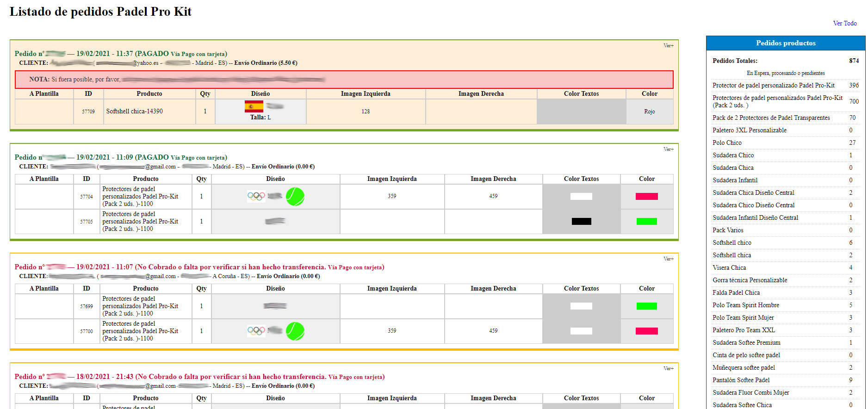Expand Ver+ on the 11:07 order
The image size is (868, 409).
click(669, 259)
